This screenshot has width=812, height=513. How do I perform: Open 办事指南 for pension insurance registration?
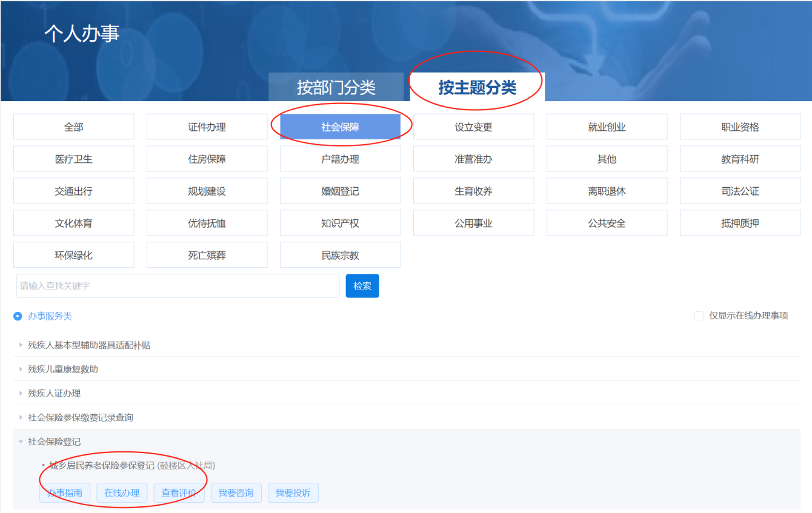pos(65,492)
